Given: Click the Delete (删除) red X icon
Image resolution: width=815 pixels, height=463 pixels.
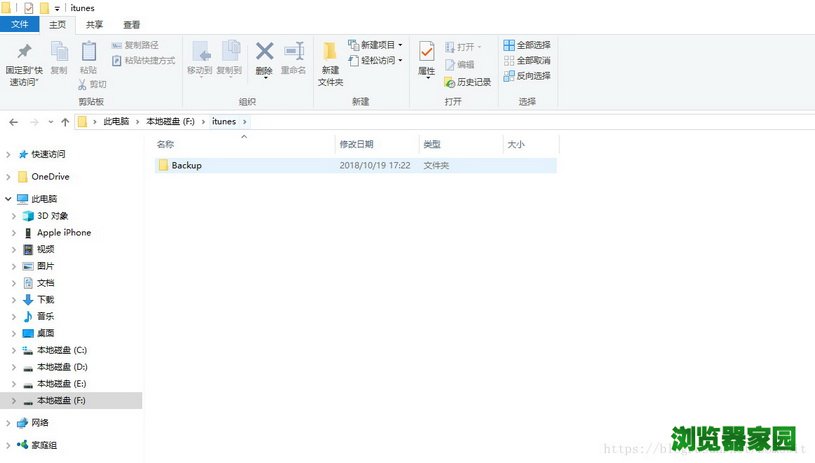Looking at the screenshot, I should [x=264, y=53].
